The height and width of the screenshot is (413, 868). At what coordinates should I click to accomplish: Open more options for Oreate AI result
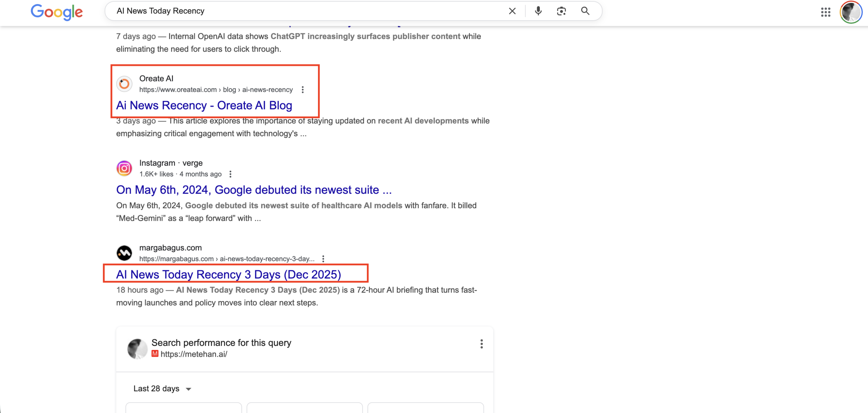[303, 90]
